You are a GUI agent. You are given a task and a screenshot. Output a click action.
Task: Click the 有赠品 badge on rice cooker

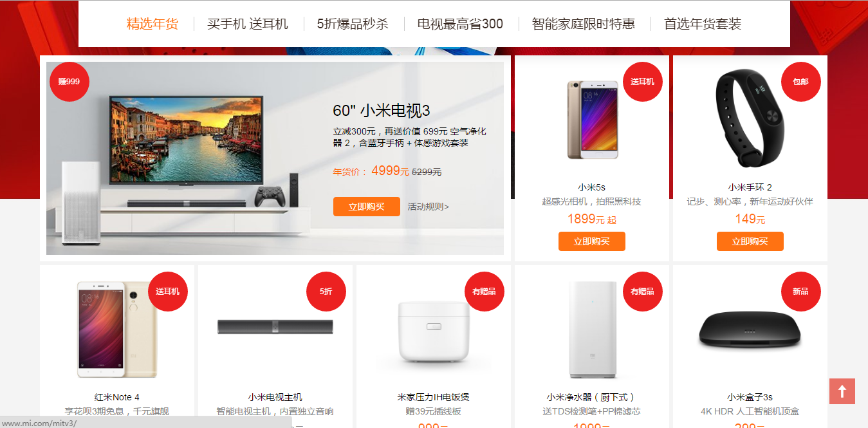(x=485, y=292)
